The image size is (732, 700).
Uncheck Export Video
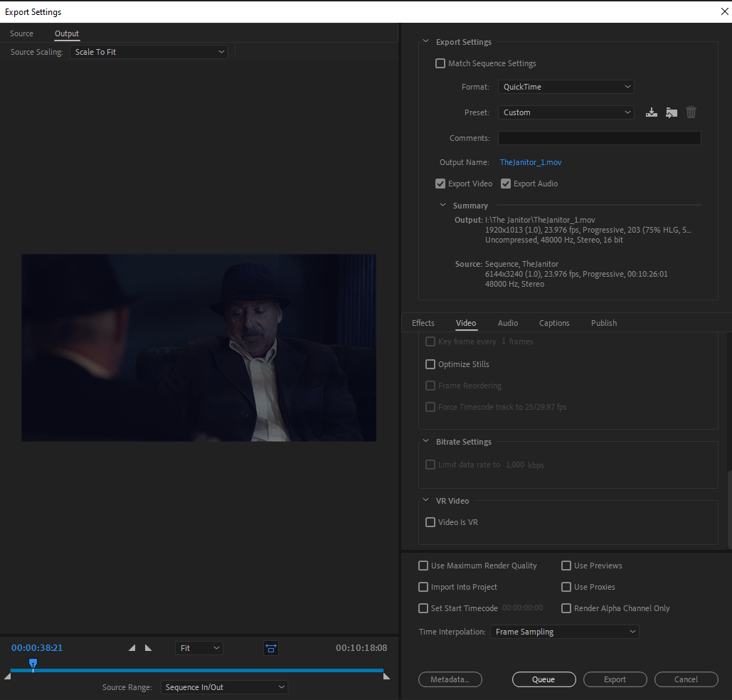[x=440, y=183]
